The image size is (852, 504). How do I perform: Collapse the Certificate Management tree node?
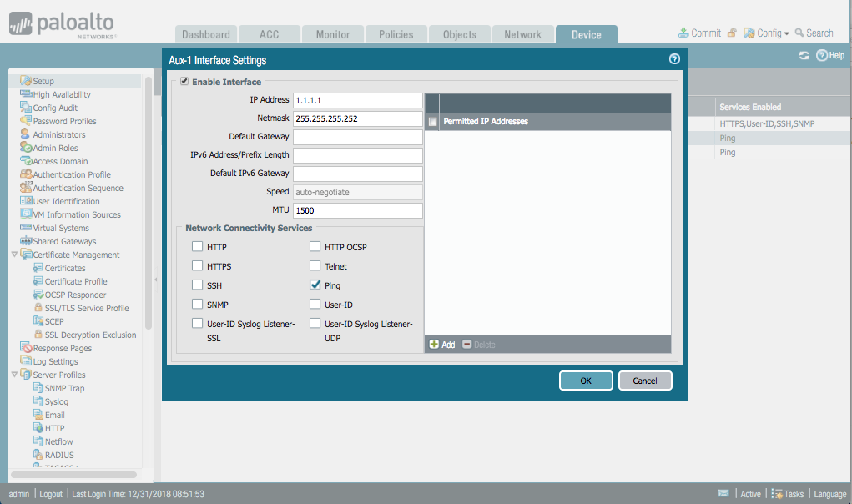pyautogui.click(x=15, y=255)
